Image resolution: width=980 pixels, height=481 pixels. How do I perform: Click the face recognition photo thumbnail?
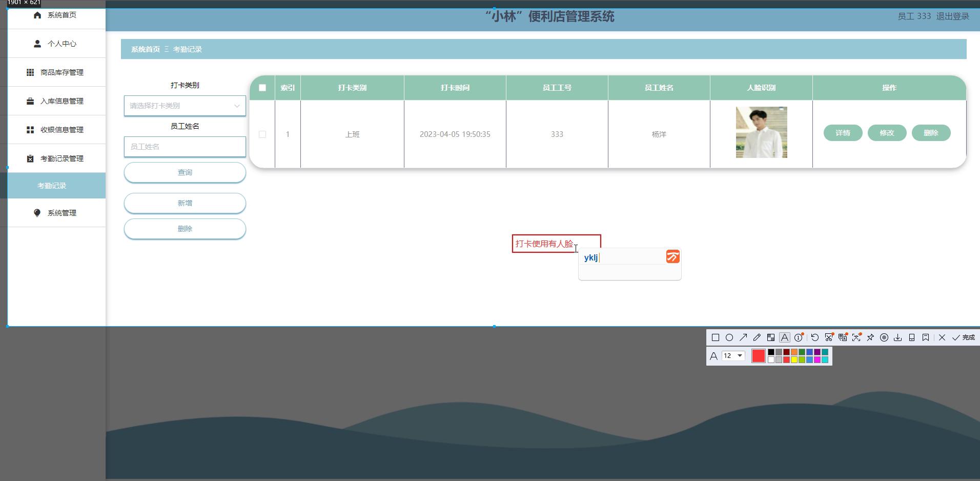tap(761, 132)
